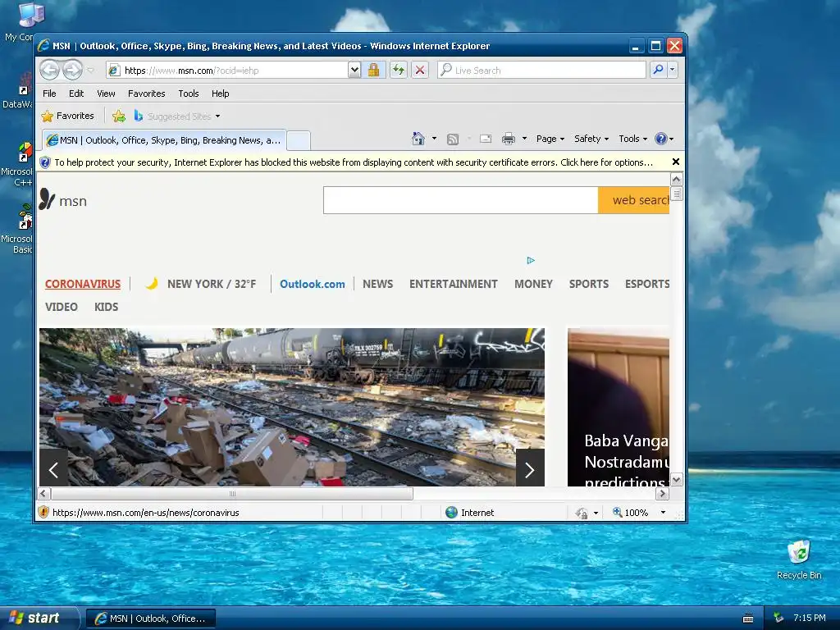Show next slide with right carousel arrow

tap(530, 470)
